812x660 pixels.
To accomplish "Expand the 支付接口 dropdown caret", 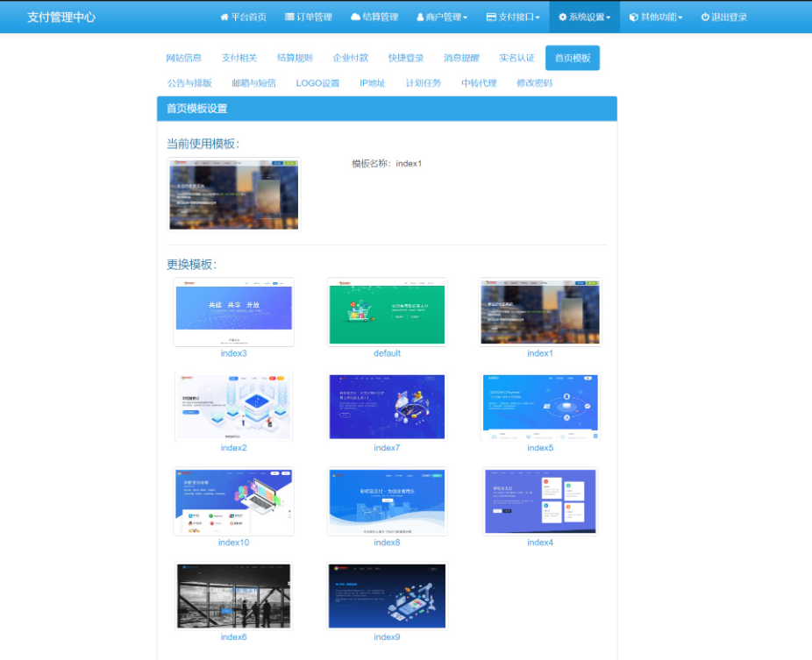I will click(x=538, y=18).
